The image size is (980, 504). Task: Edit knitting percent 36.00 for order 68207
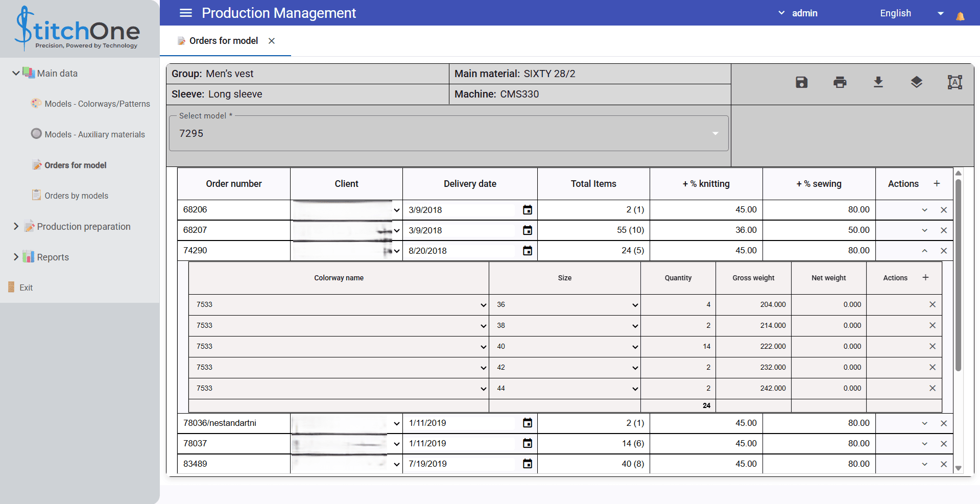point(706,230)
